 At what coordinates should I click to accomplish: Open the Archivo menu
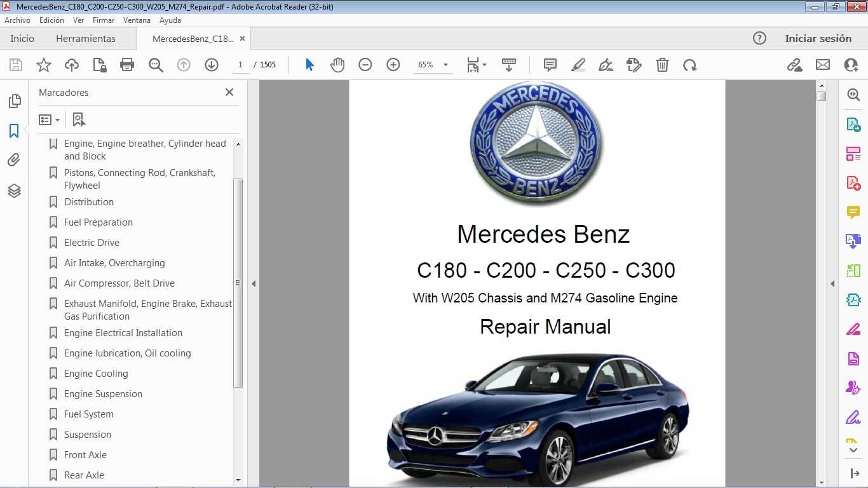click(x=18, y=20)
